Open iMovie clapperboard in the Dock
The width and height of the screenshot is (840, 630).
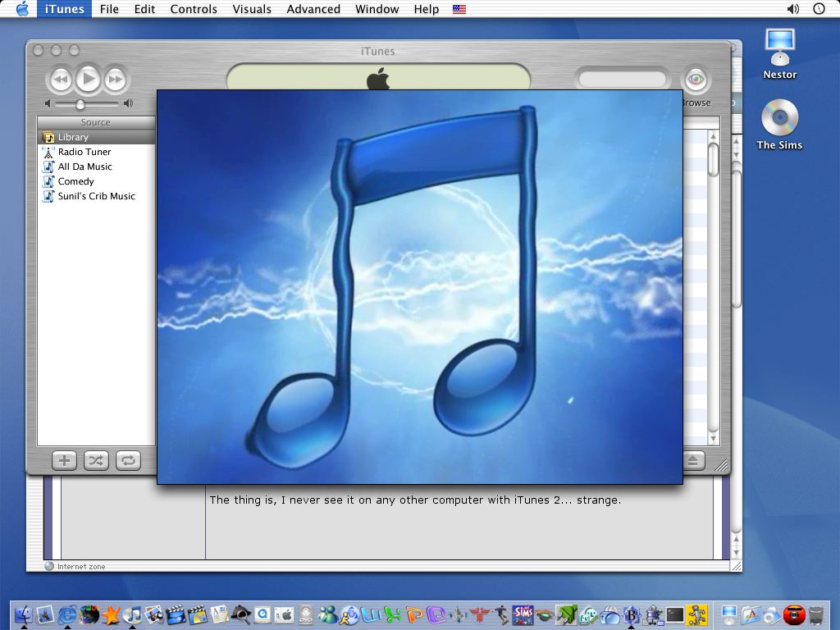(176, 615)
